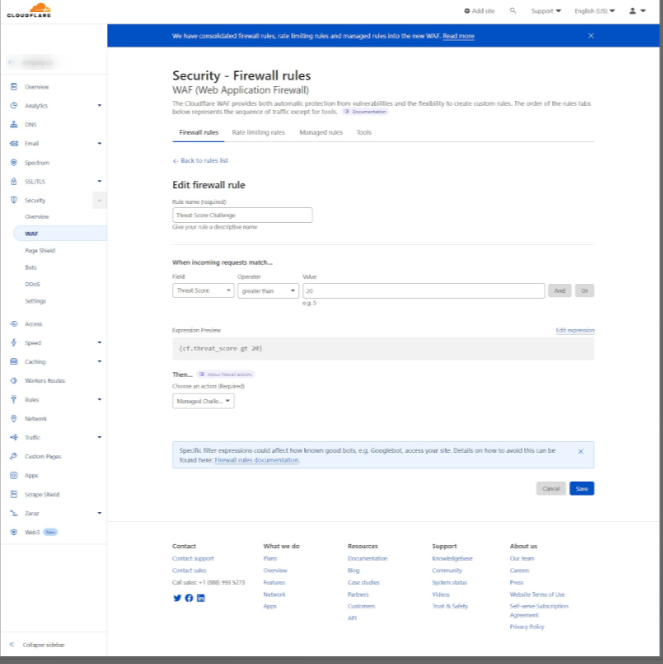Click the Traffic sidebar icon

pos(14,437)
